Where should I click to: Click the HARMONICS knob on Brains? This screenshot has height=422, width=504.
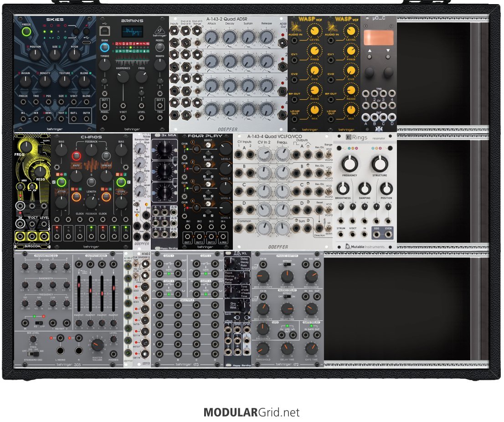123,77
